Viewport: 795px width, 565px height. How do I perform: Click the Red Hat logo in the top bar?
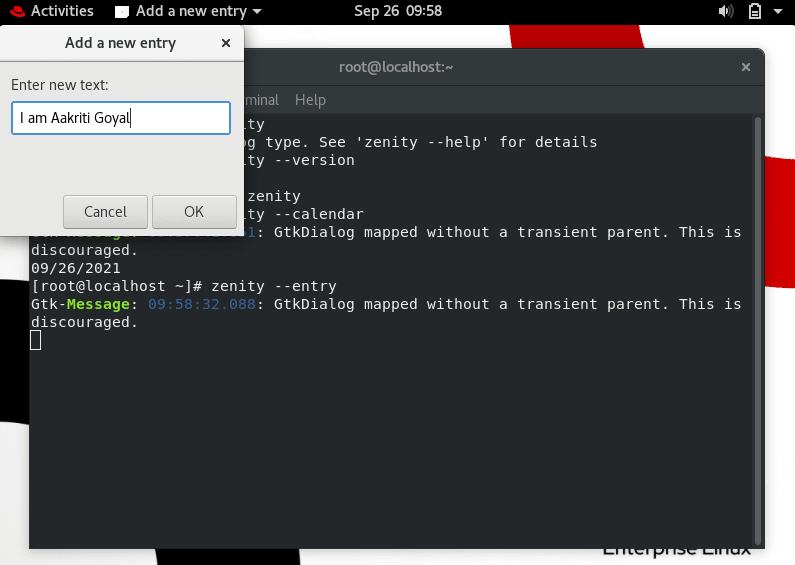point(17,11)
